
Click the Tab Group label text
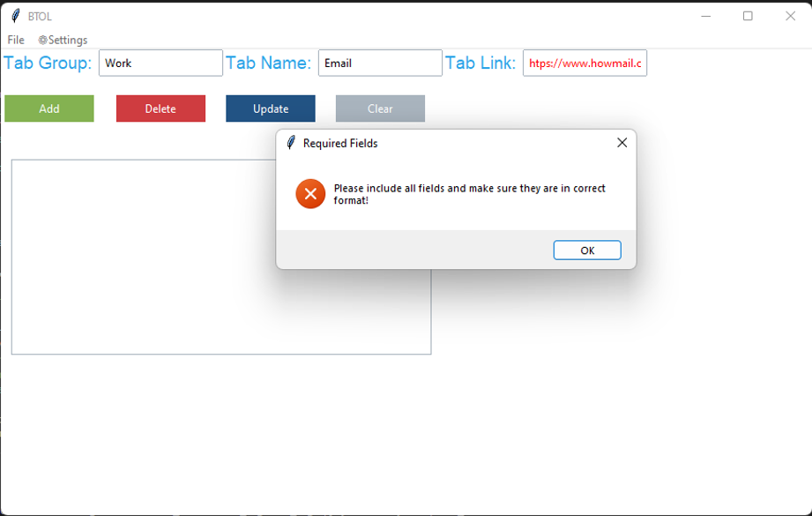click(46, 62)
